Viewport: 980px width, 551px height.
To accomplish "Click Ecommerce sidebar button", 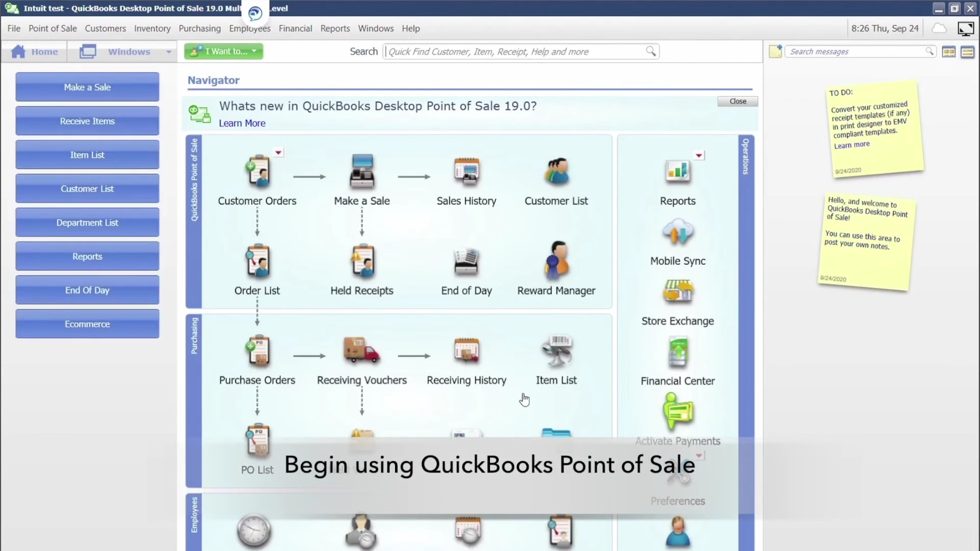I will (87, 324).
